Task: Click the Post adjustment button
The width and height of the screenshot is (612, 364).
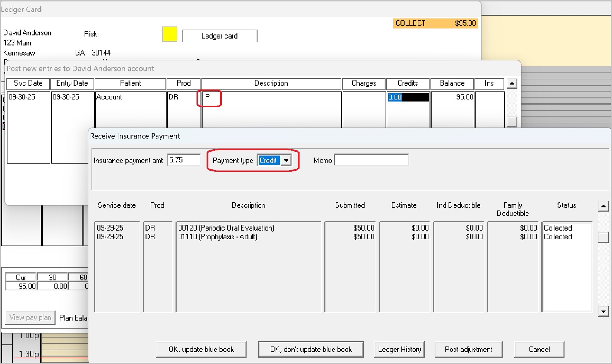Action: [x=468, y=350]
